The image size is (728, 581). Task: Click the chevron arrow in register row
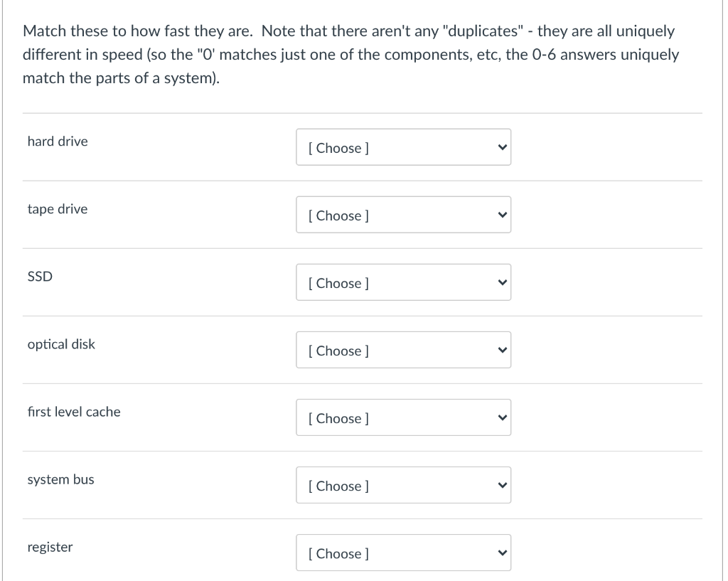click(x=502, y=553)
